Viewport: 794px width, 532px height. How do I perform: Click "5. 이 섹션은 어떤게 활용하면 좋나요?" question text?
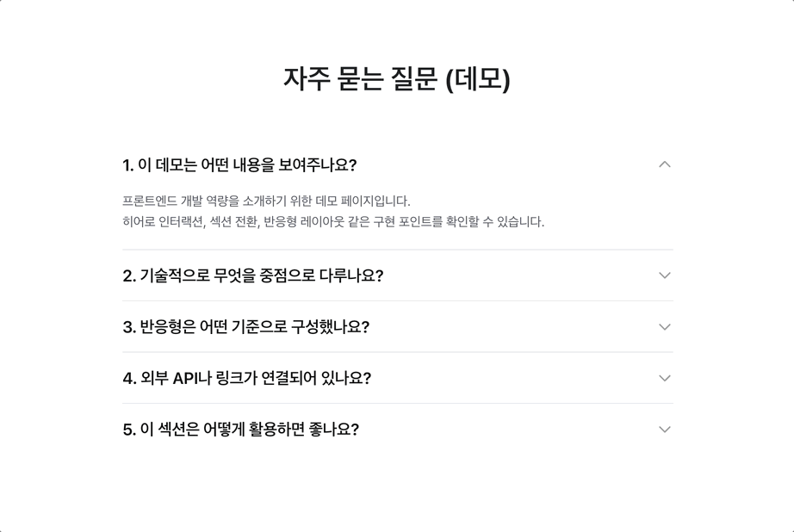(x=240, y=430)
